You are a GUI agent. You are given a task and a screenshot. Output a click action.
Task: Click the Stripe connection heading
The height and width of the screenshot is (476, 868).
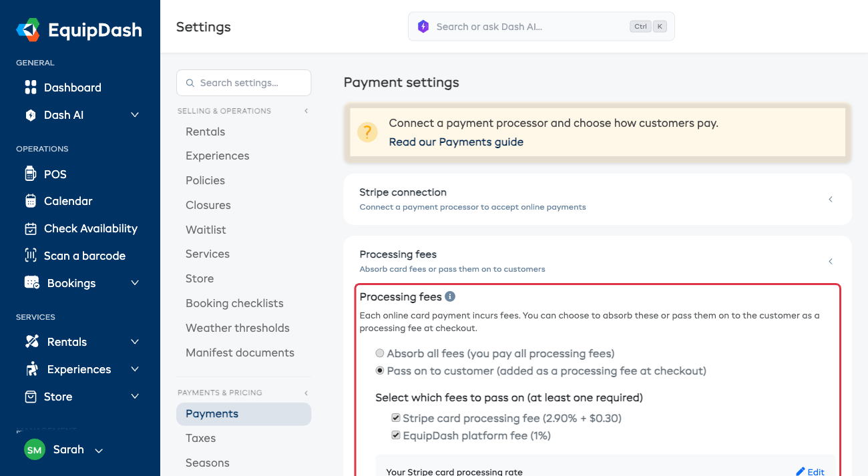pyautogui.click(x=403, y=192)
